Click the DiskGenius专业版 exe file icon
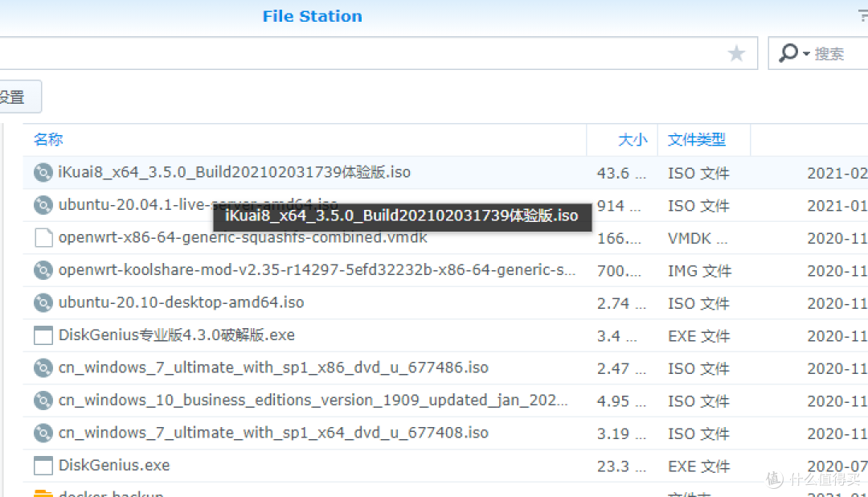 coord(43,335)
